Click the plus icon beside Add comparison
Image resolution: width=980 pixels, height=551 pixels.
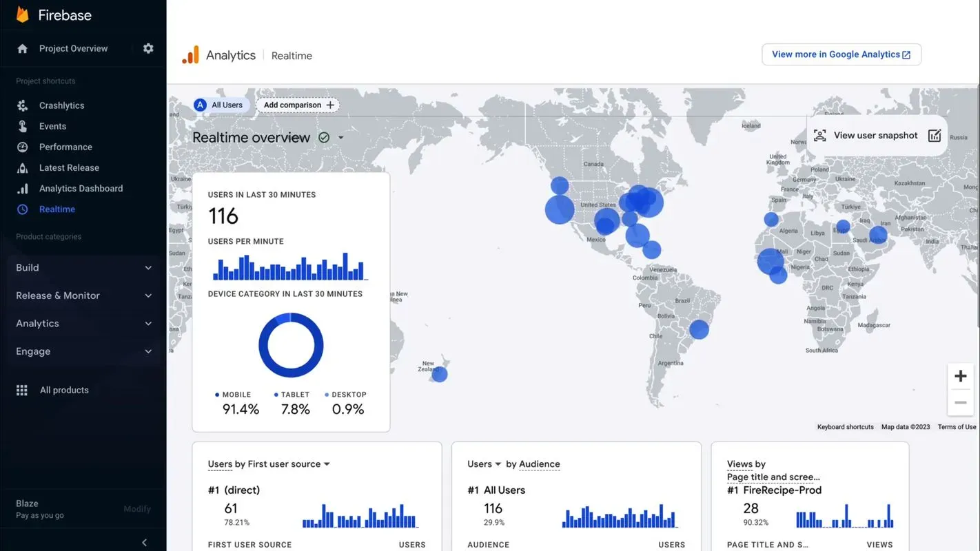(x=330, y=105)
